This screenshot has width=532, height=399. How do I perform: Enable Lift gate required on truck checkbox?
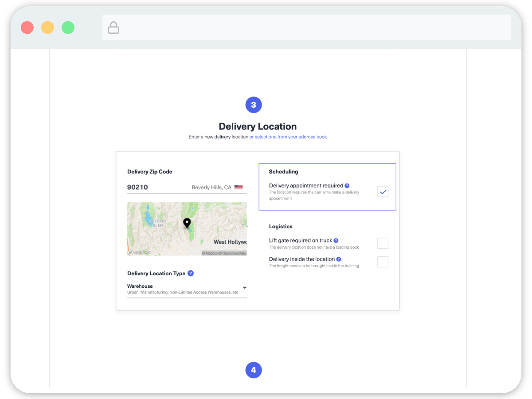(383, 243)
